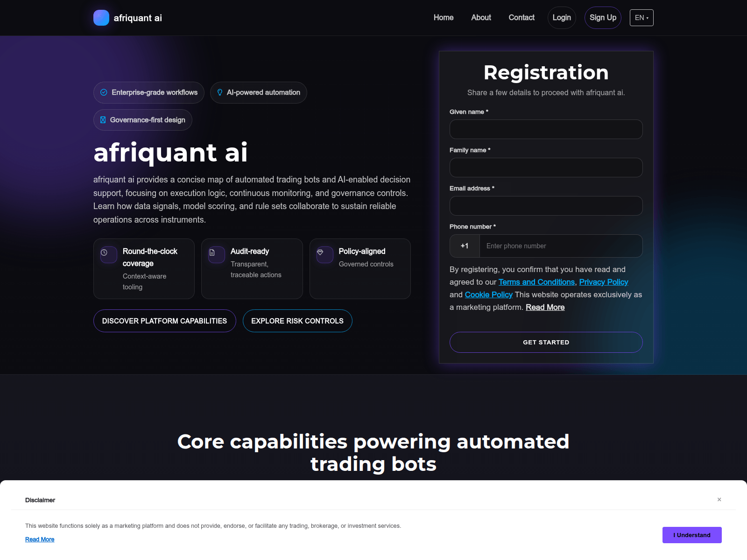Click the Core capabilities section heading

coord(373,453)
